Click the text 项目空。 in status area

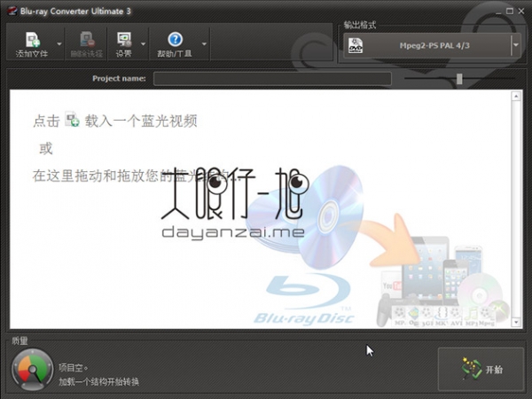click(74, 368)
